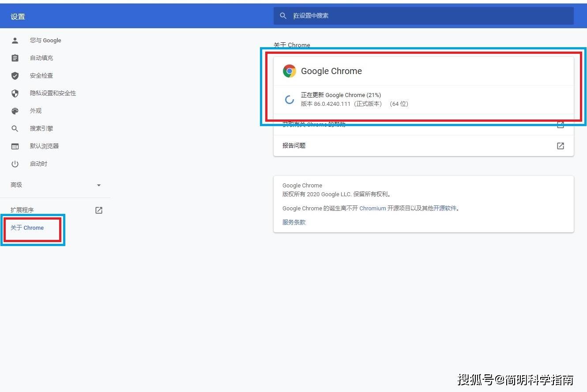Click the clipboard icon beside 自动填充
The image size is (587, 392).
(x=15, y=58)
